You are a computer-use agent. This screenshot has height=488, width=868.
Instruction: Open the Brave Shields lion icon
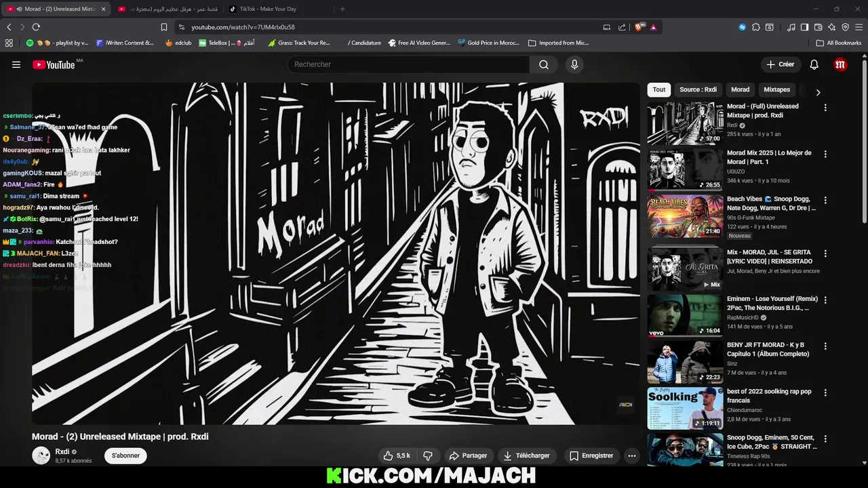(639, 27)
